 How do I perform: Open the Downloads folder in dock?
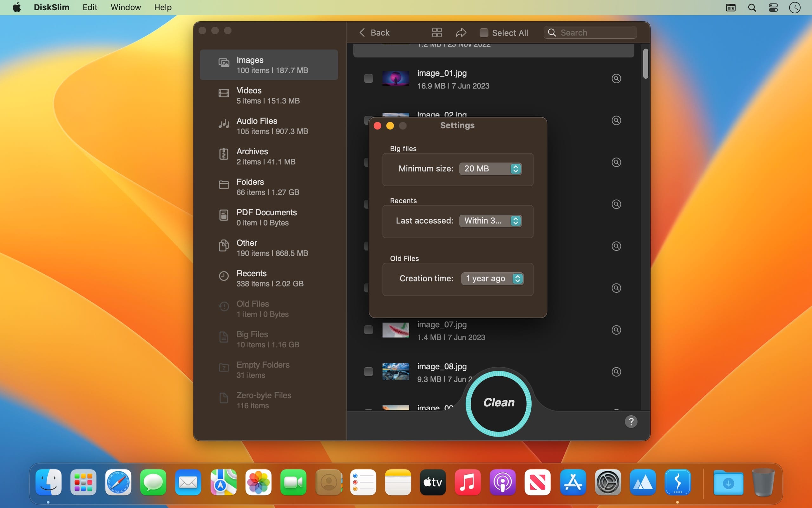point(728,482)
